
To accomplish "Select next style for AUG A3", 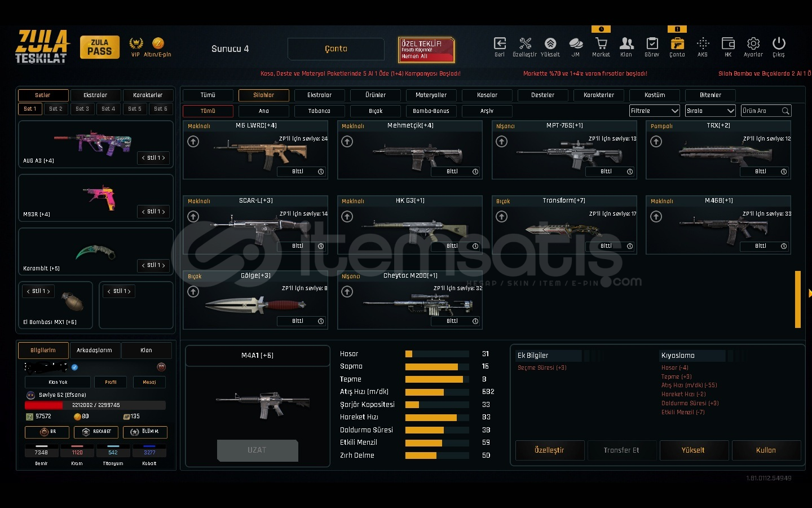I will 164,158.
